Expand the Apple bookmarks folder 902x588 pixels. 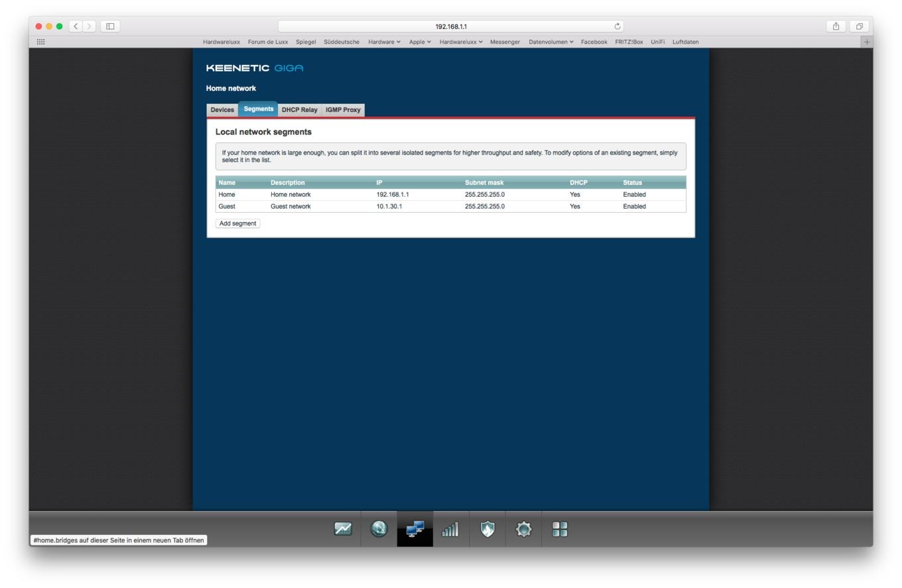(420, 42)
